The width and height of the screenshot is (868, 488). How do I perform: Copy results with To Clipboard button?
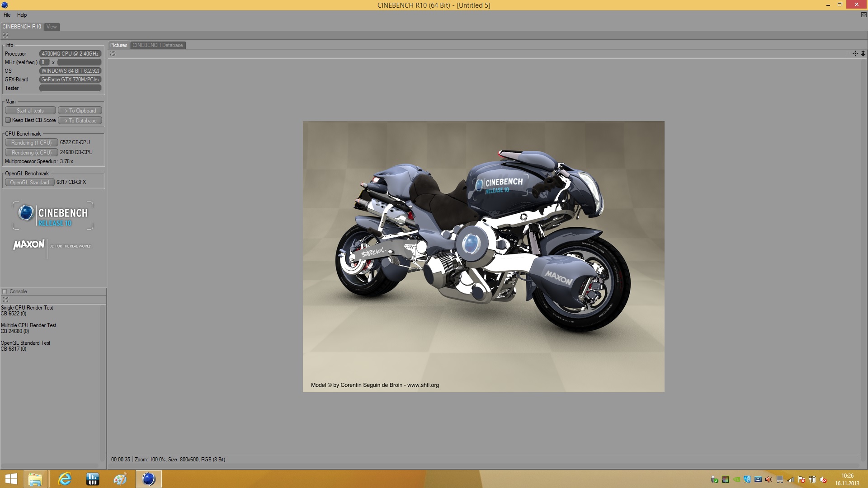pos(80,111)
